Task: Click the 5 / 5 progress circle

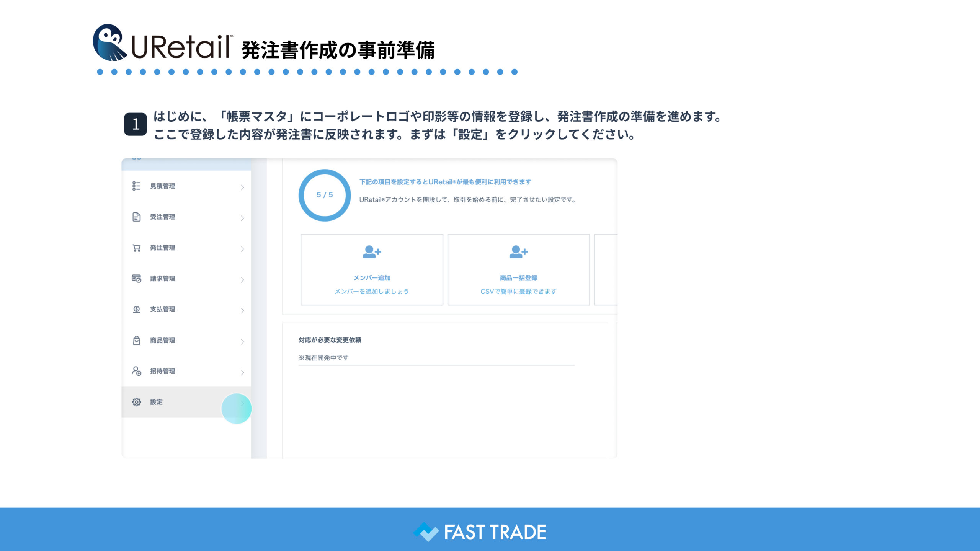Action: pyautogui.click(x=325, y=195)
